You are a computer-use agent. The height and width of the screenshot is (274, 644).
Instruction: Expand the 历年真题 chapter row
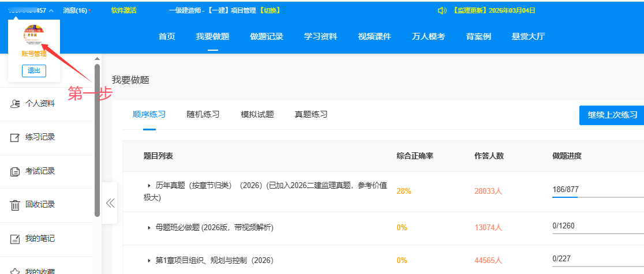click(x=149, y=186)
